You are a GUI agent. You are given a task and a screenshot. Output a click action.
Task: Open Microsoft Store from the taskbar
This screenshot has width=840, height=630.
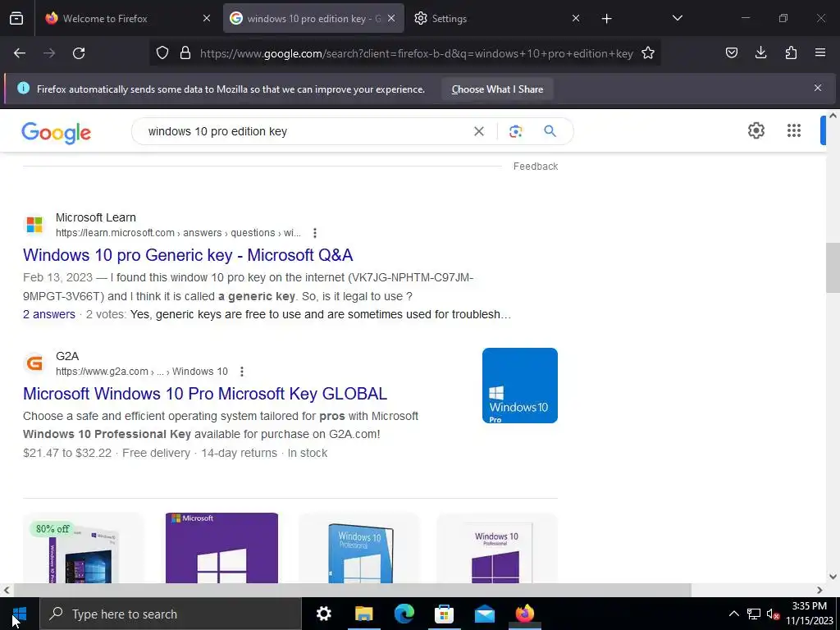click(x=444, y=614)
